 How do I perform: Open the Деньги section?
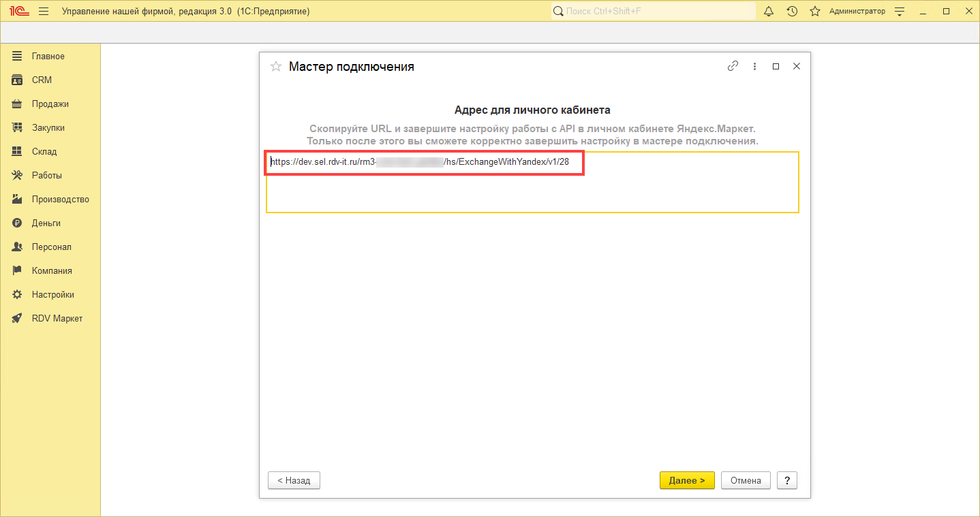coord(50,223)
